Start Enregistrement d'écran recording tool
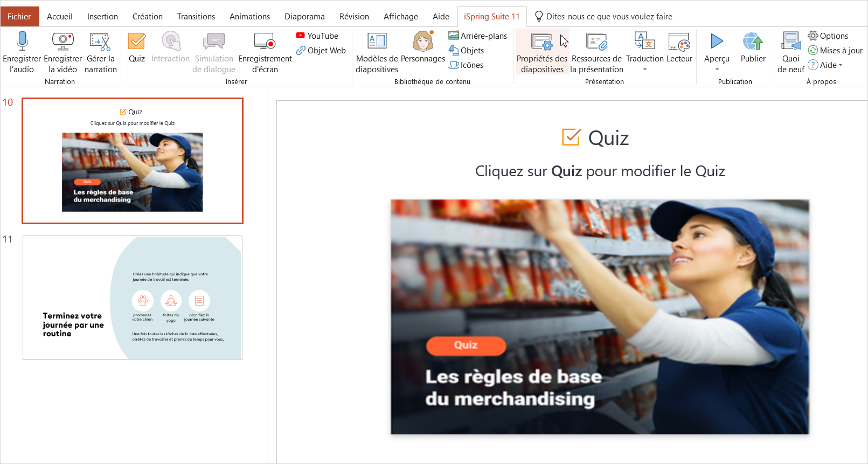This screenshot has height=464, width=868. (x=265, y=41)
